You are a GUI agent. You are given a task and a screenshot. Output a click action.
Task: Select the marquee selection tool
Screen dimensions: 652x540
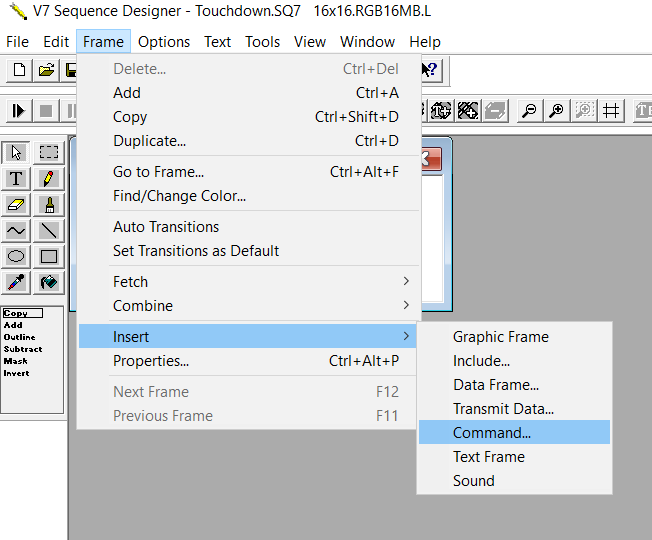pyautogui.click(x=49, y=153)
